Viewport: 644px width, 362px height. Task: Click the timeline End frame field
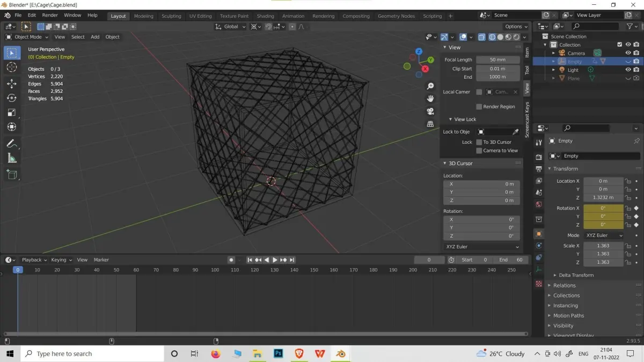[x=512, y=260]
